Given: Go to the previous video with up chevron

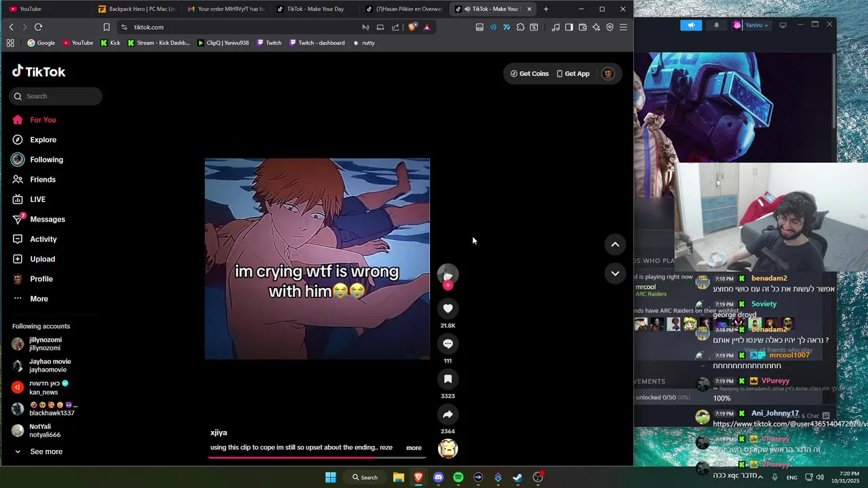Looking at the screenshot, I should tap(615, 245).
